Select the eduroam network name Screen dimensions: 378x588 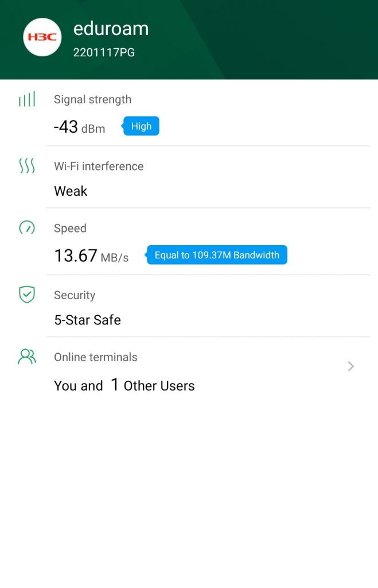point(111,29)
